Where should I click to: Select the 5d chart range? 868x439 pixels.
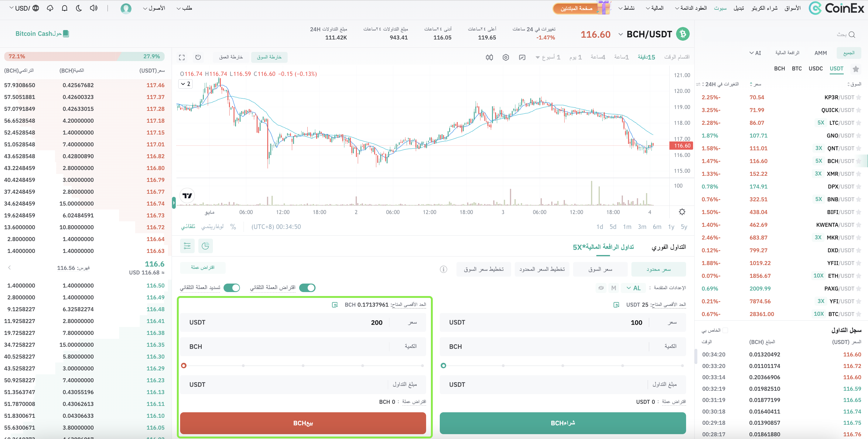[613, 227]
